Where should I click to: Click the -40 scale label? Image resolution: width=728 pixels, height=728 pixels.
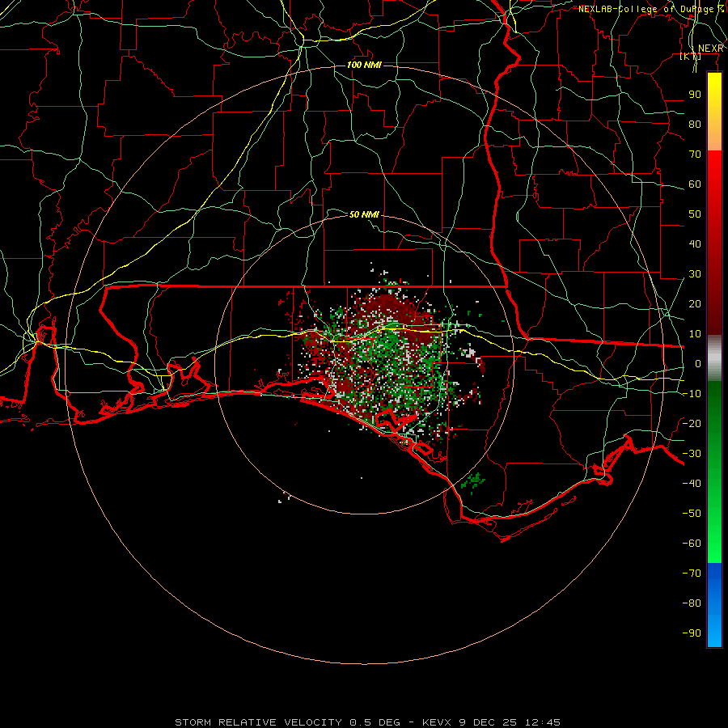coord(692,484)
